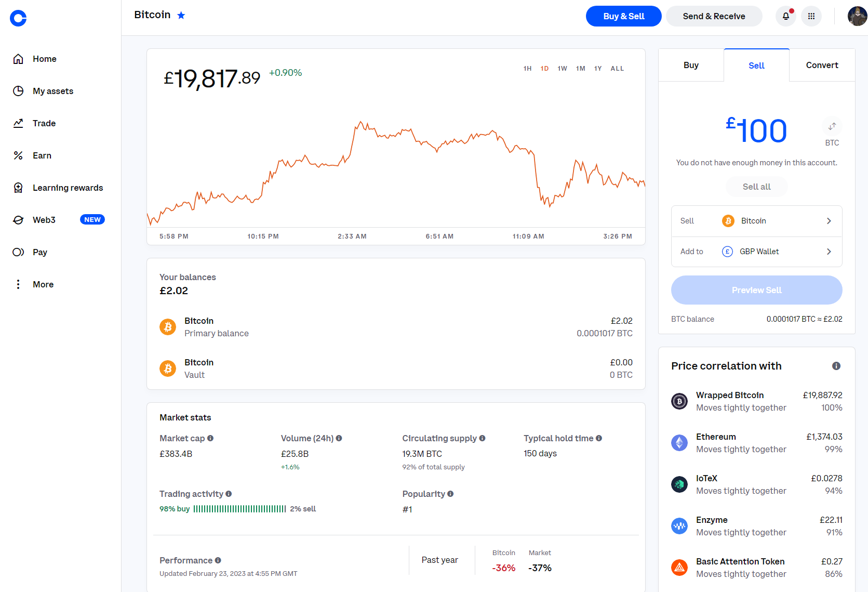The height and width of the screenshot is (592, 868).
Task: Click the GBP Wallet pound icon
Action: [x=727, y=252]
